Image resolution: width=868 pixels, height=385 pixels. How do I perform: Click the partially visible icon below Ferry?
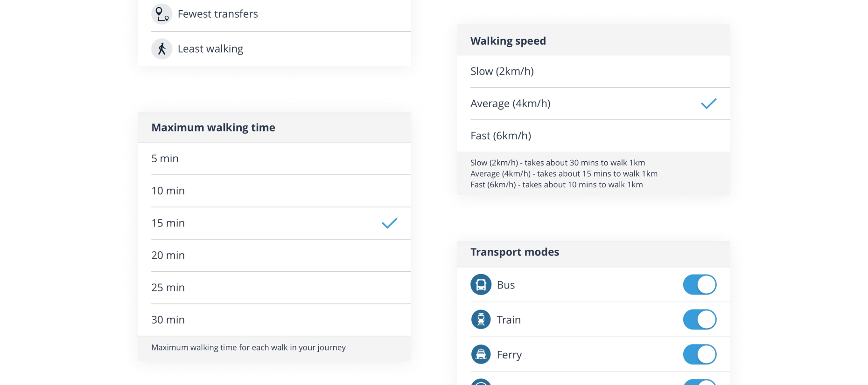pos(481,382)
